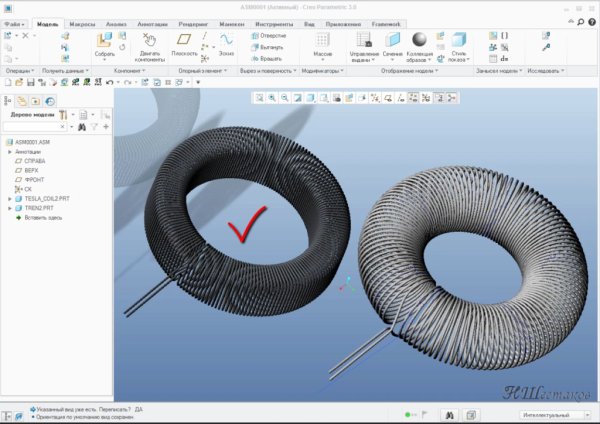Click the Отверстие hole button

269,36
